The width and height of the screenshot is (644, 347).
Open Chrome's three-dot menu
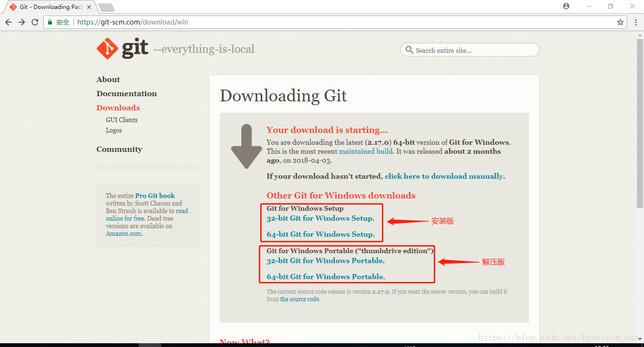635,22
